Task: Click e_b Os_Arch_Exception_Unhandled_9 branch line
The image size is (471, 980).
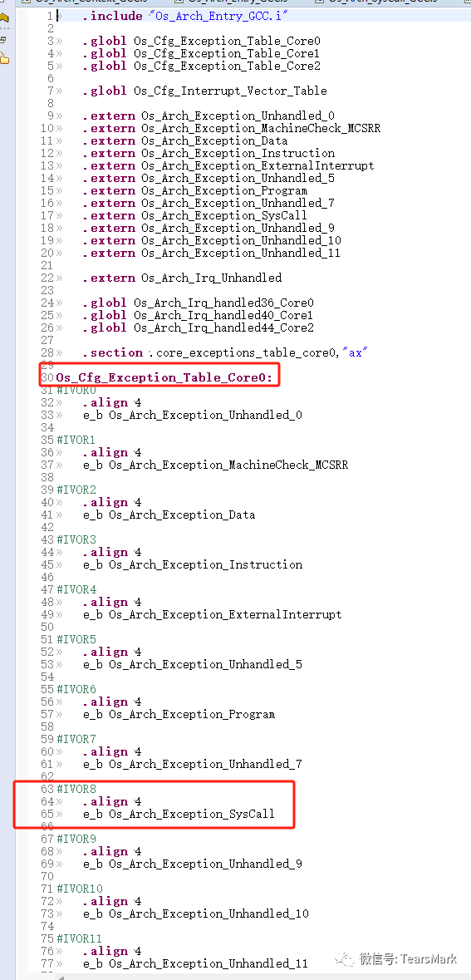Action: 193,864
